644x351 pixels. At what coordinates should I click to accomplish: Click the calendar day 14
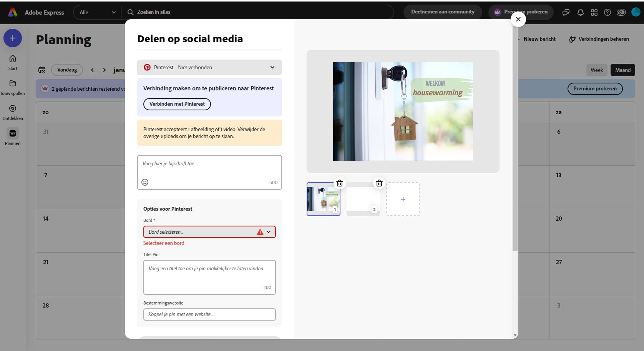pos(46,219)
